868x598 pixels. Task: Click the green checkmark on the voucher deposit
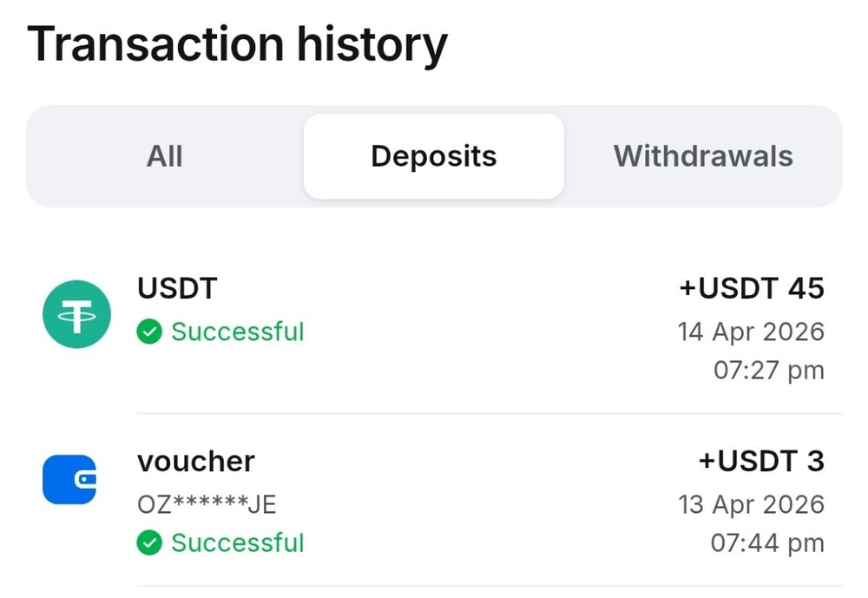pos(149,543)
